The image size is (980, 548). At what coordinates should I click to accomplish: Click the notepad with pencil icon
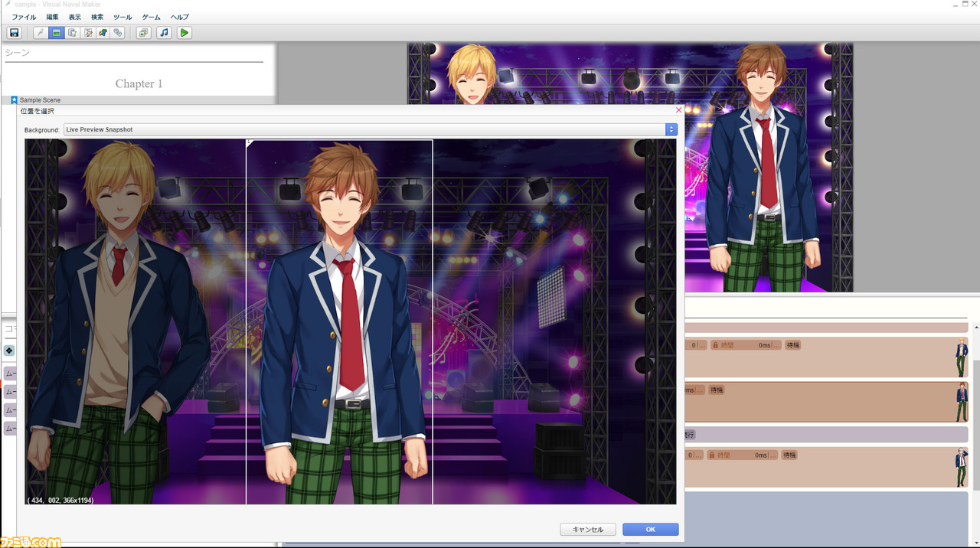point(87,33)
